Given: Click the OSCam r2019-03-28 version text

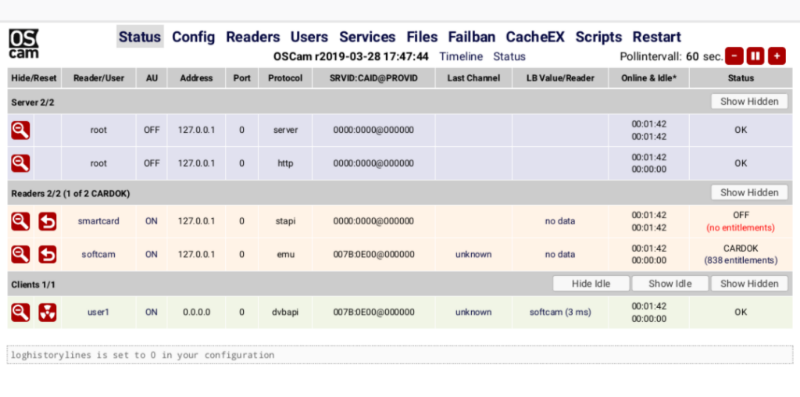Looking at the screenshot, I should click(x=351, y=57).
